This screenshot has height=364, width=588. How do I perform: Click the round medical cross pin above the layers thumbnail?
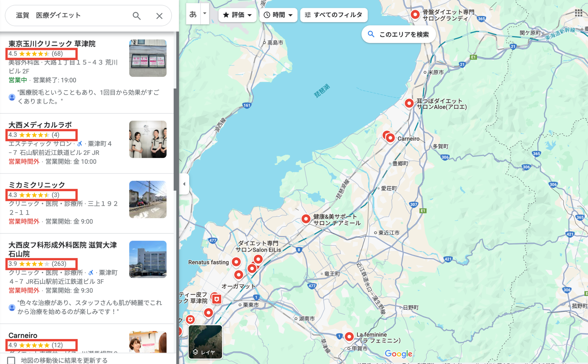tap(190, 320)
